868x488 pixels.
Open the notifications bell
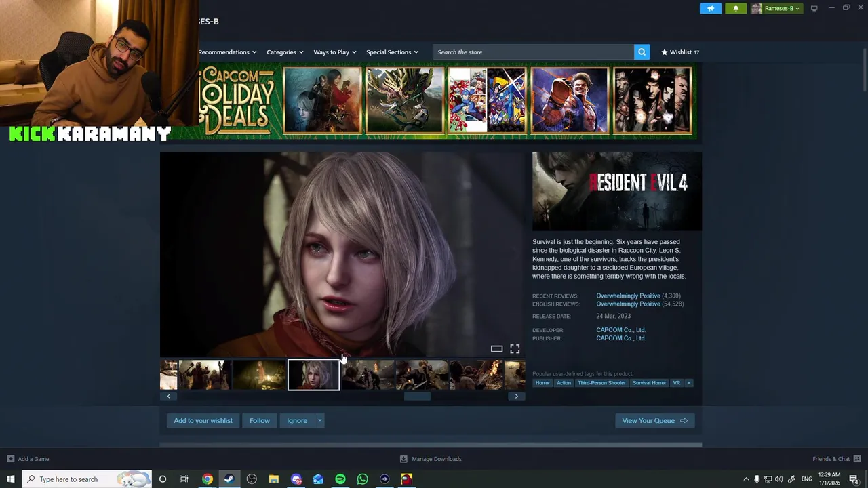(x=736, y=8)
